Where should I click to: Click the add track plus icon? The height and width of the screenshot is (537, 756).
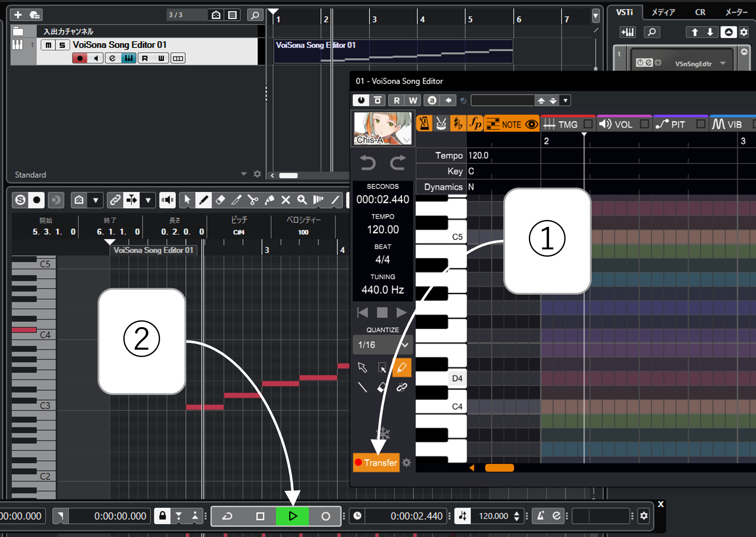point(18,15)
